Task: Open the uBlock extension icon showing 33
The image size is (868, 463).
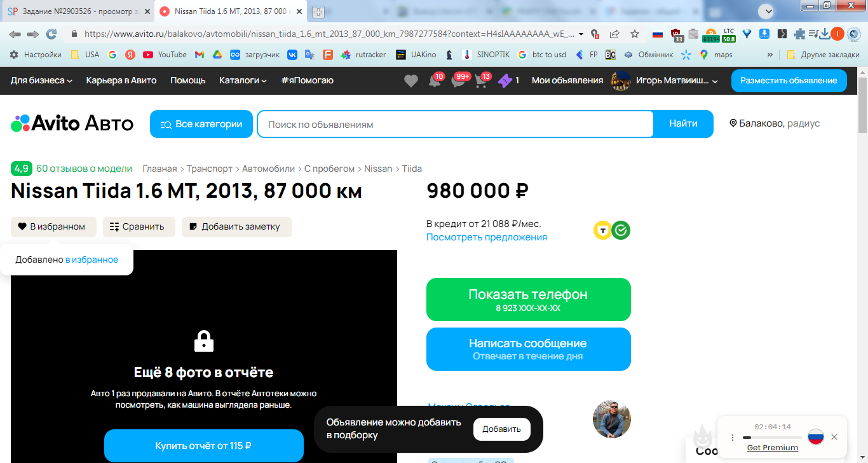Action: coord(676,36)
